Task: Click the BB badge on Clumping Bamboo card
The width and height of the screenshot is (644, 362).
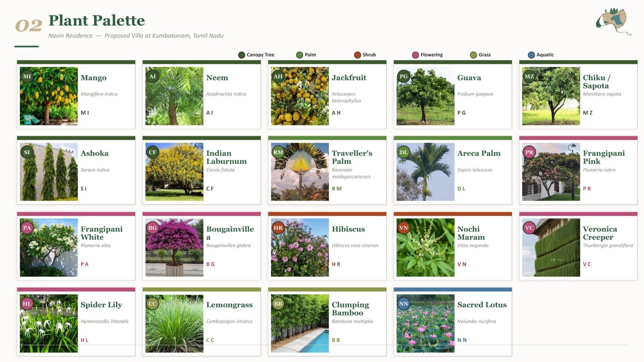Action: tap(278, 304)
